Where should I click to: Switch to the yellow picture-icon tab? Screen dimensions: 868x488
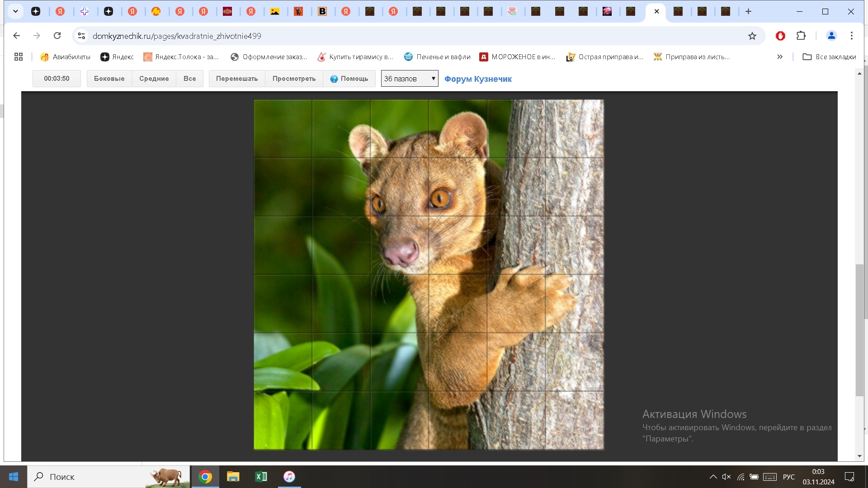coord(275,11)
